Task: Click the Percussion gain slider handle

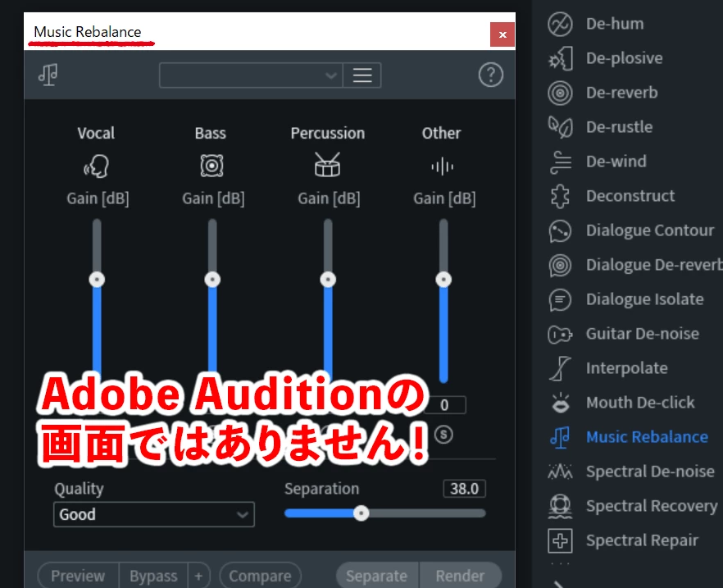Action: click(328, 280)
